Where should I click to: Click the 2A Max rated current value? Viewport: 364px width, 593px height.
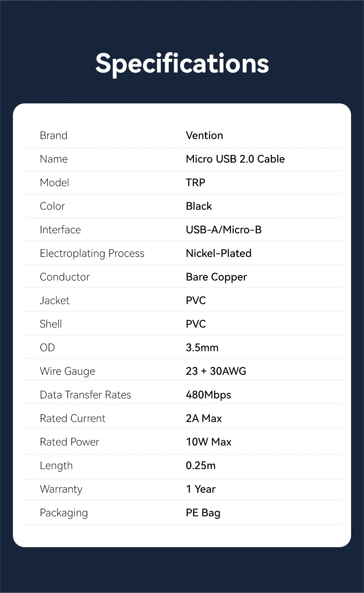click(204, 418)
